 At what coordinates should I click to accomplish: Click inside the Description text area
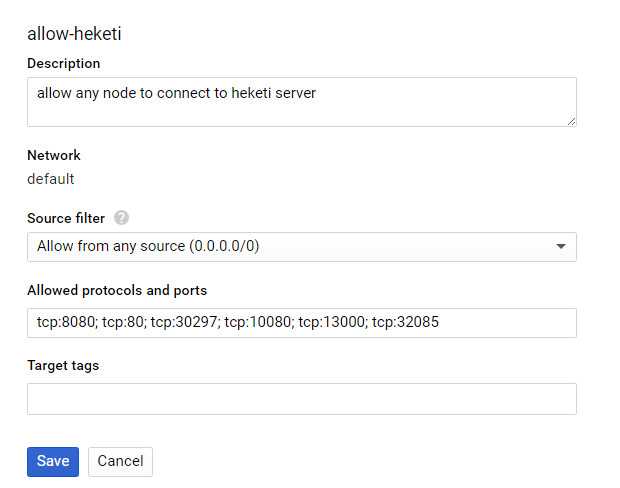click(301, 102)
